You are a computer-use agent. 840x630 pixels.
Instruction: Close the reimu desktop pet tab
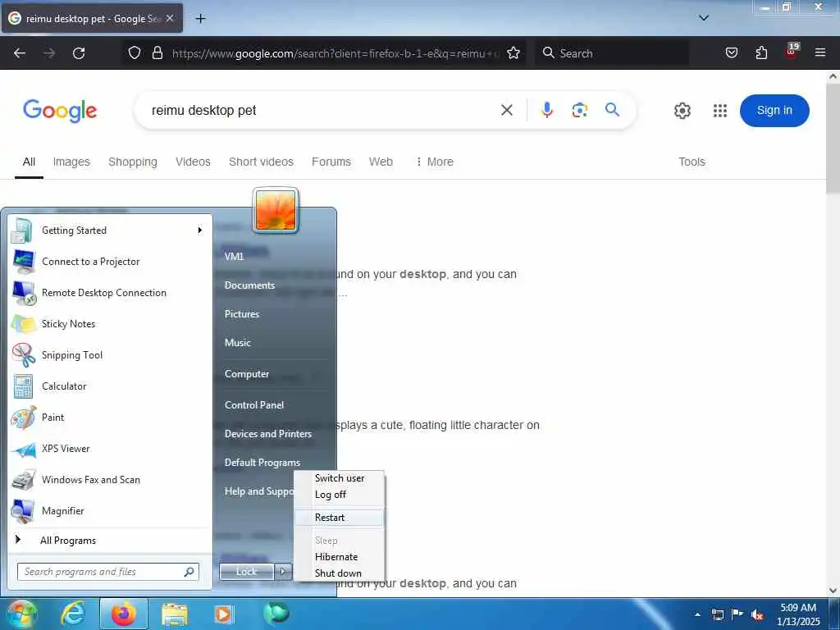point(170,18)
